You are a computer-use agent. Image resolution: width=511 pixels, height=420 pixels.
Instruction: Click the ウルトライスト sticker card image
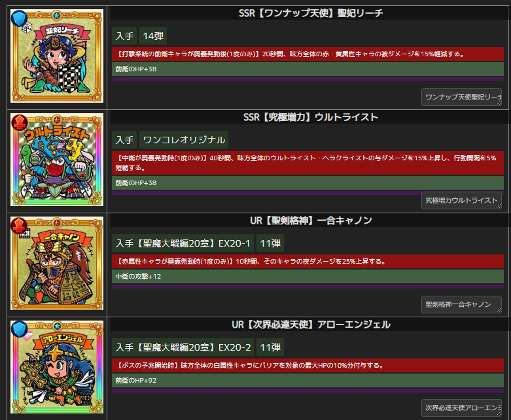click(57, 160)
